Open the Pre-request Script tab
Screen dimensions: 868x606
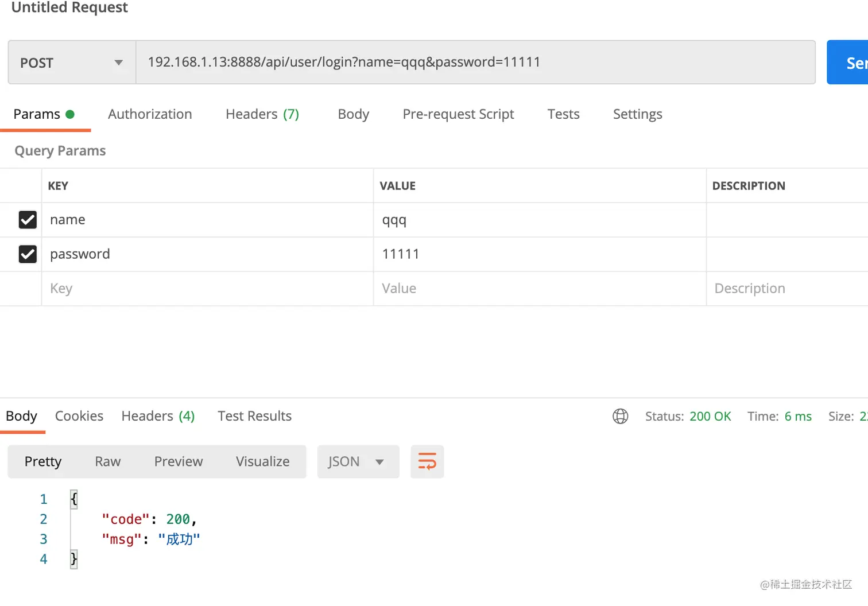click(458, 114)
